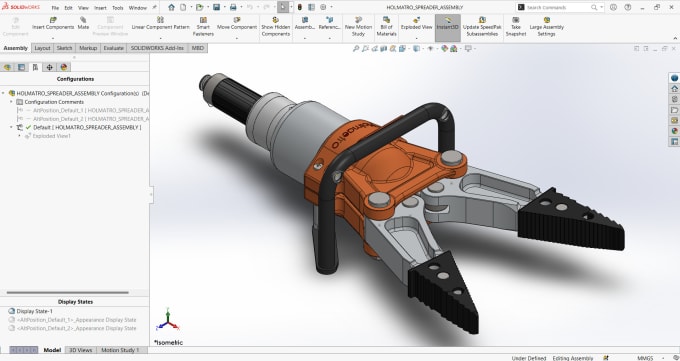Open PropertyManager panel tab
Viewport: 680px width, 361px height.
click(x=21, y=67)
